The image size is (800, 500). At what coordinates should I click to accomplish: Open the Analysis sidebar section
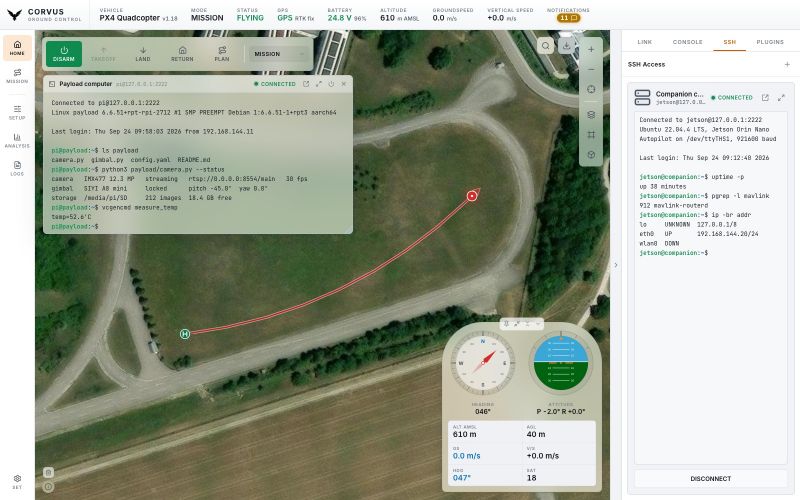[17, 141]
